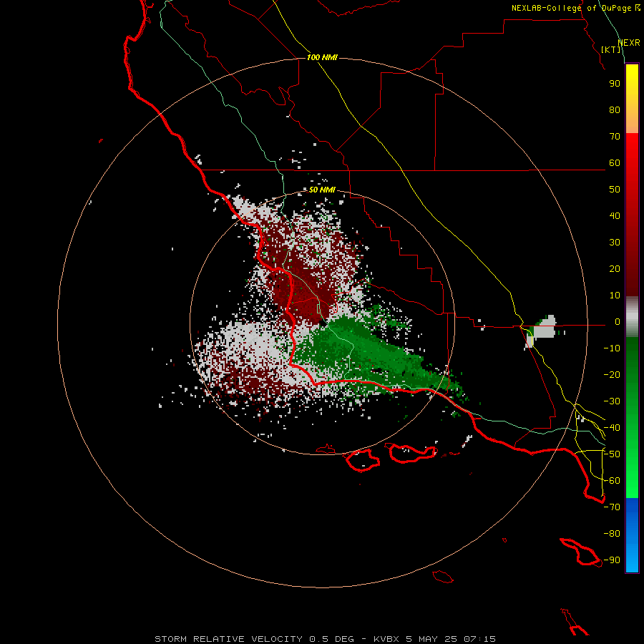This screenshot has height=644, width=644.
Task: Click the 30 value on velocity scale
Action: pos(615,243)
